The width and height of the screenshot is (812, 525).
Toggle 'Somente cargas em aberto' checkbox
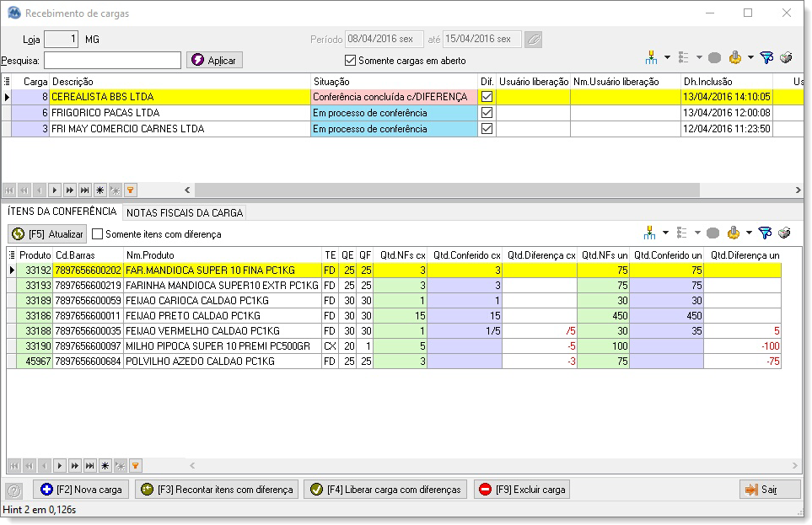click(350, 60)
